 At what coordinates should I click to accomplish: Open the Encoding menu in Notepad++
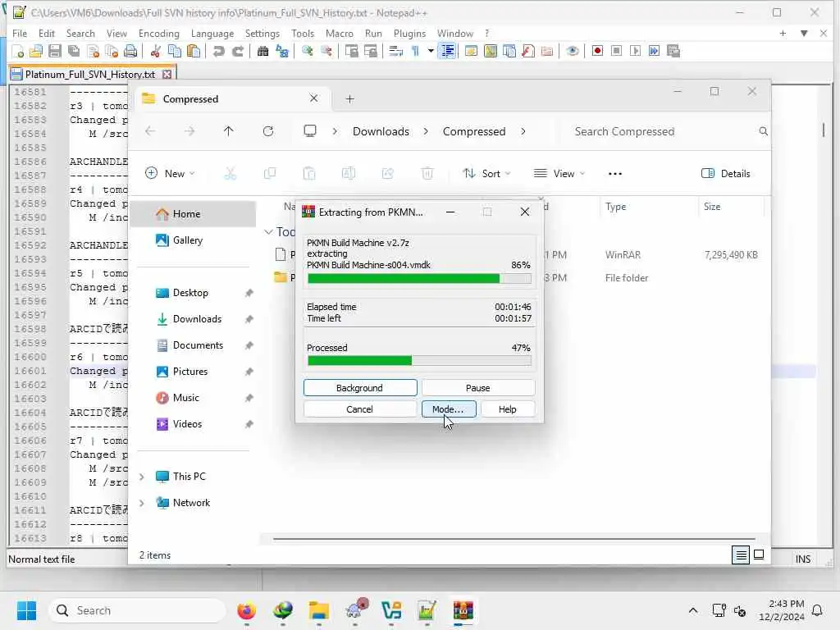click(158, 33)
